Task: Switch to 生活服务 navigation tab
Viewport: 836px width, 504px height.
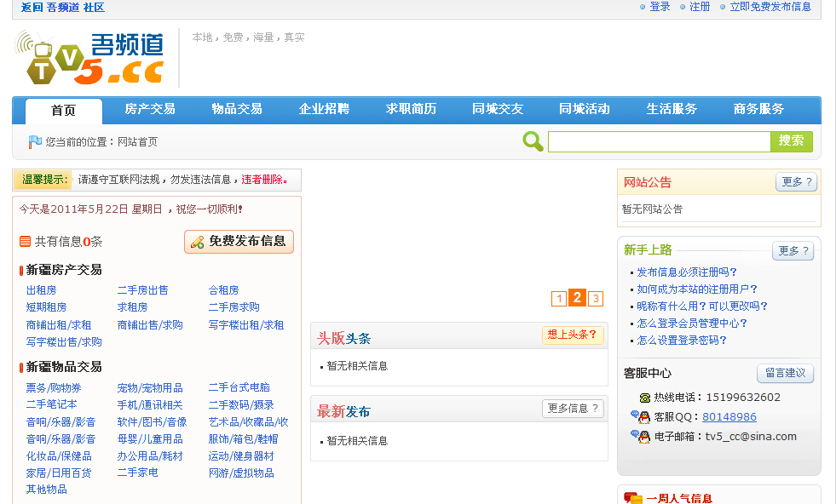Action: (672, 109)
